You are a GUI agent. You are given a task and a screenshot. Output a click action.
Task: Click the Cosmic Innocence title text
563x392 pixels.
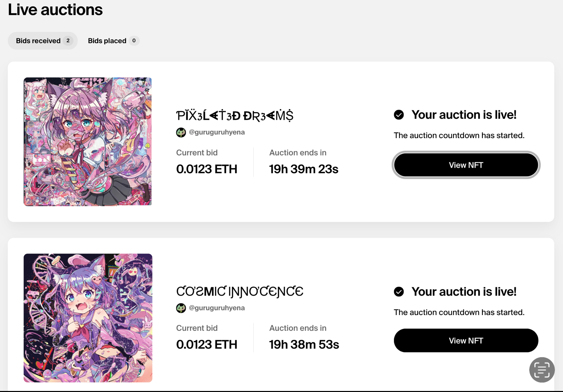coord(240,291)
